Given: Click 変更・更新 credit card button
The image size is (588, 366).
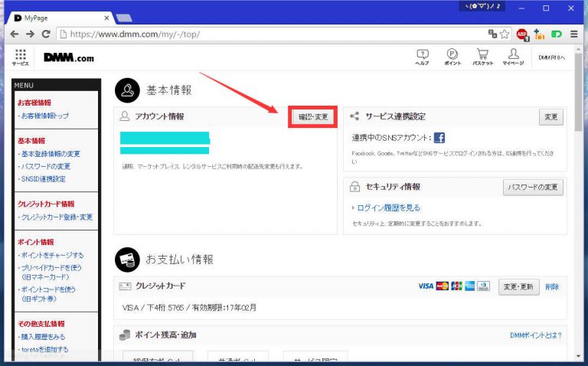Looking at the screenshot, I should [x=518, y=287].
